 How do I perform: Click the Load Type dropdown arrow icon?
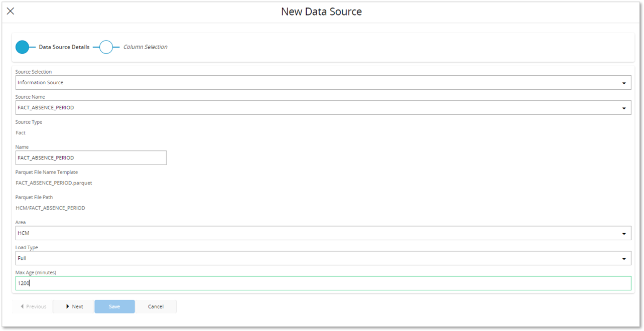coord(624,258)
